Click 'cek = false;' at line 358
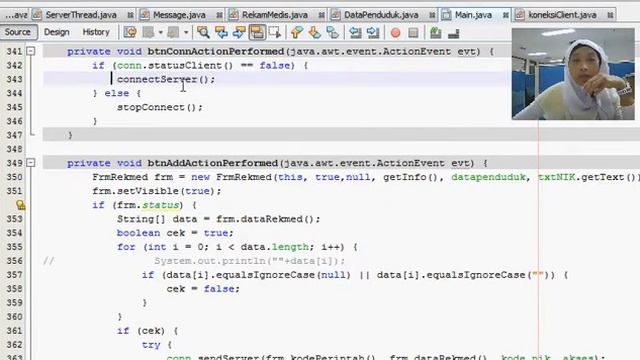 (203, 289)
